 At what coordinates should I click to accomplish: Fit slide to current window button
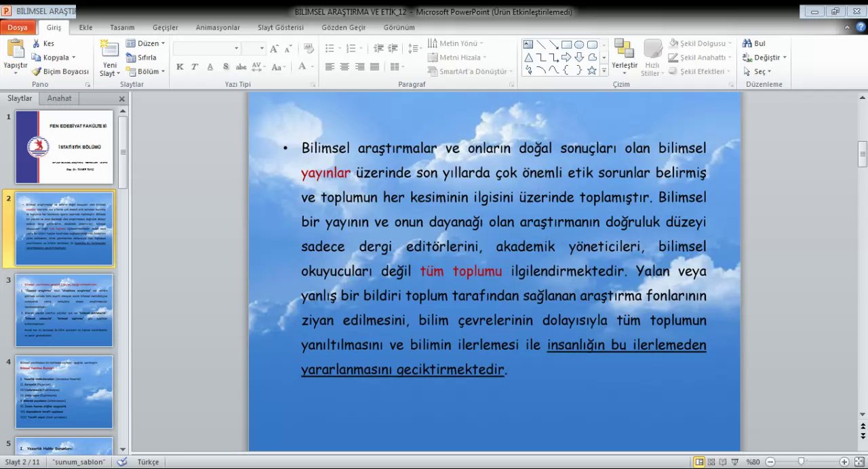pyautogui.click(x=859, y=462)
